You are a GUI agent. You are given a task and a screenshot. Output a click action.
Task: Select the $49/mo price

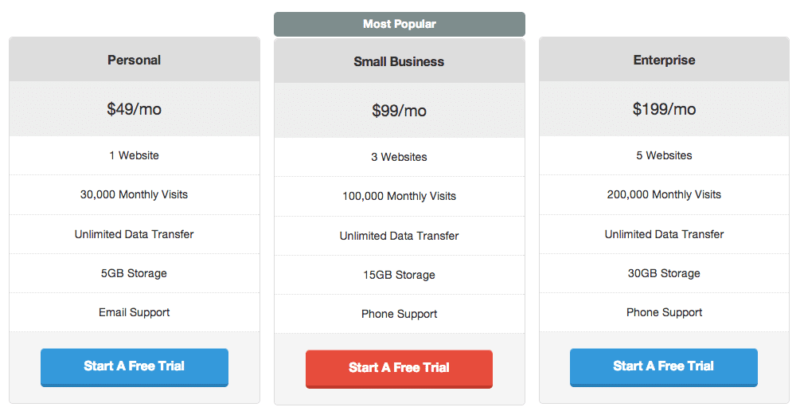pos(134,109)
